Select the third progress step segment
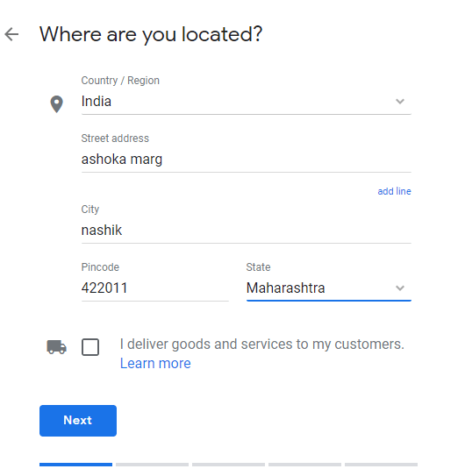 (x=228, y=465)
